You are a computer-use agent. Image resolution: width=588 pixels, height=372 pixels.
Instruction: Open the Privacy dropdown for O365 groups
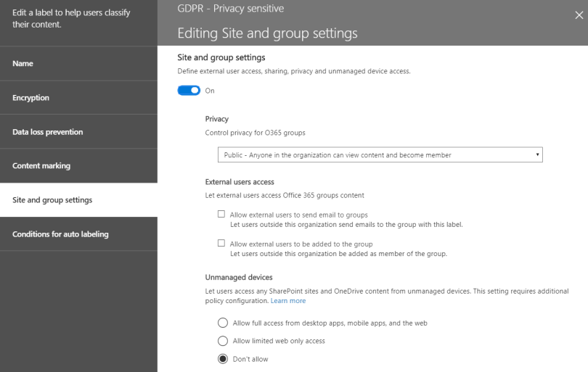pos(380,155)
